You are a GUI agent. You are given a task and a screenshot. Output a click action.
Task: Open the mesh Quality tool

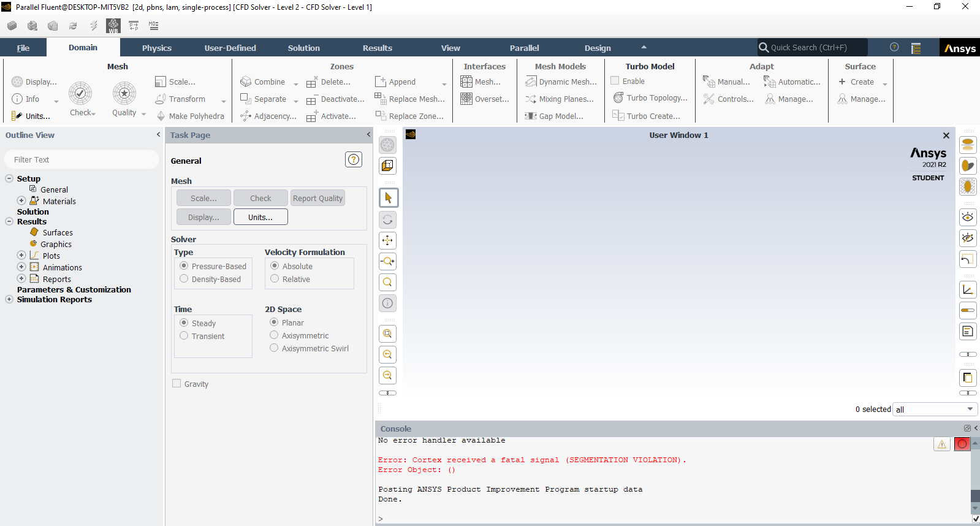[124, 99]
